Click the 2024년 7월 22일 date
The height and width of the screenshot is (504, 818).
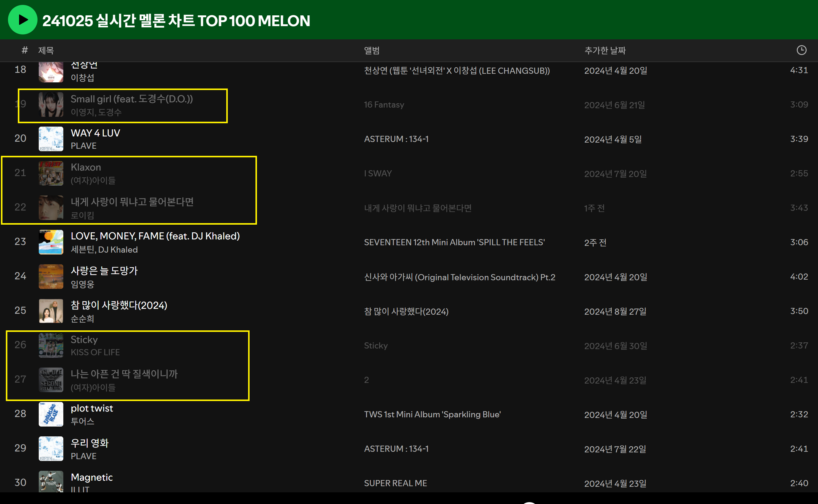point(615,449)
